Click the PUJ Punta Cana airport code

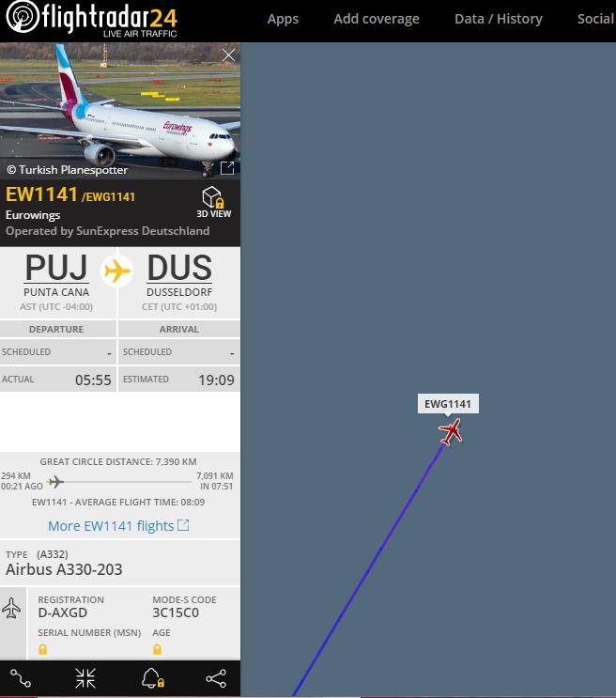coord(56,268)
